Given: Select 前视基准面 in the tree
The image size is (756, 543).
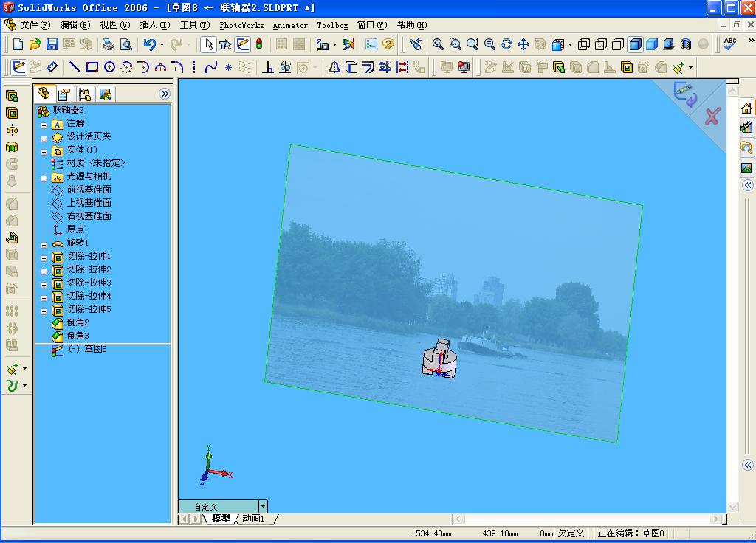Looking at the screenshot, I should (x=89, y=190).
